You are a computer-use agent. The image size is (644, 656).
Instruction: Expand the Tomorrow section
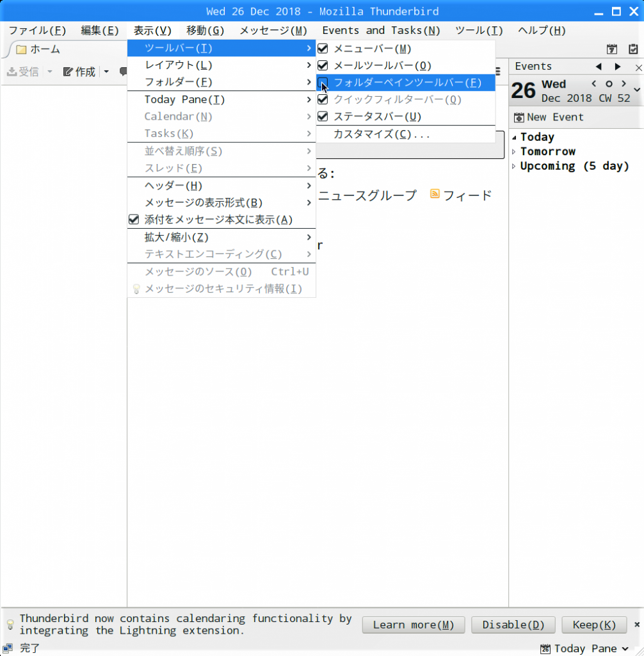(514, 151)
